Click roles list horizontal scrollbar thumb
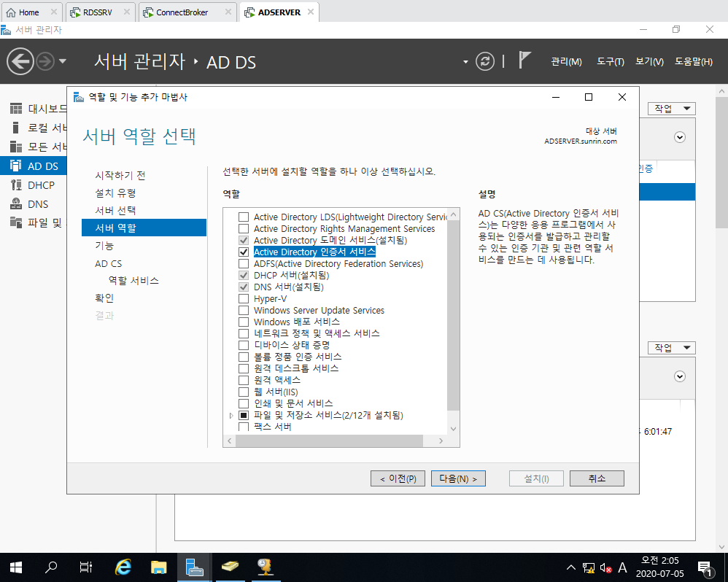Screen dimensions: 728x582 pos(329,441)
